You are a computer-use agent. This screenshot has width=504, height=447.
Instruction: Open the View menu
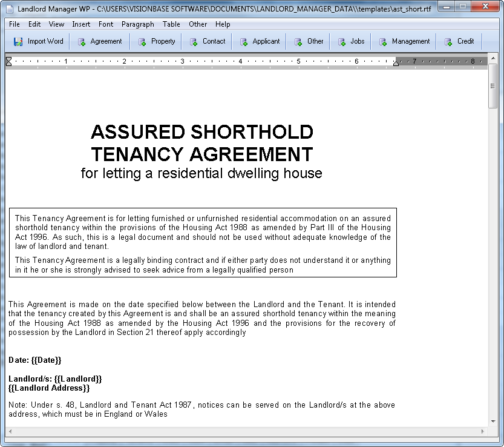[57, 24]
